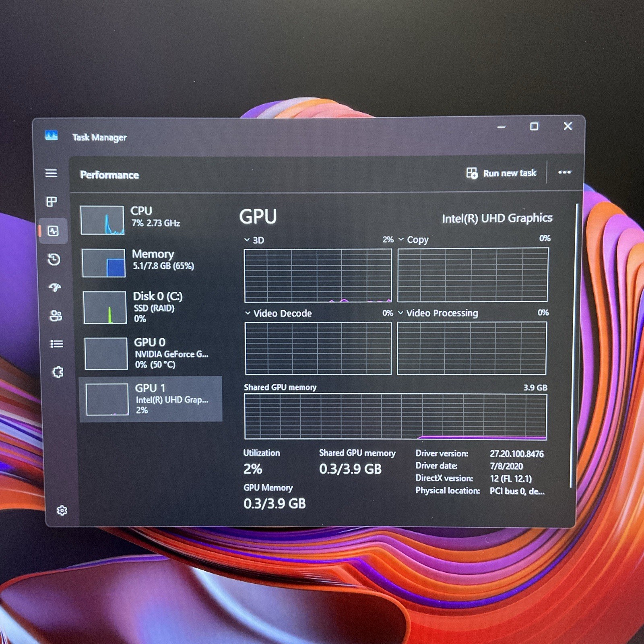The height and width of the screenshot is (644, 644).
Task: Open the hamburger navigation menu
Action: pos(51,173)
